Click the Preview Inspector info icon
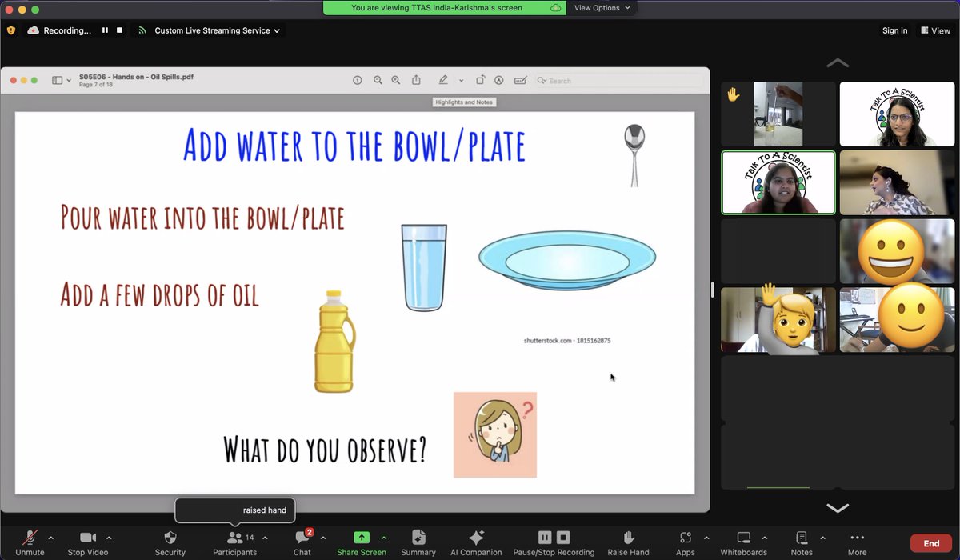Image resolution: width=960 pixels, height=560 pixels. (x=358, y=80)
